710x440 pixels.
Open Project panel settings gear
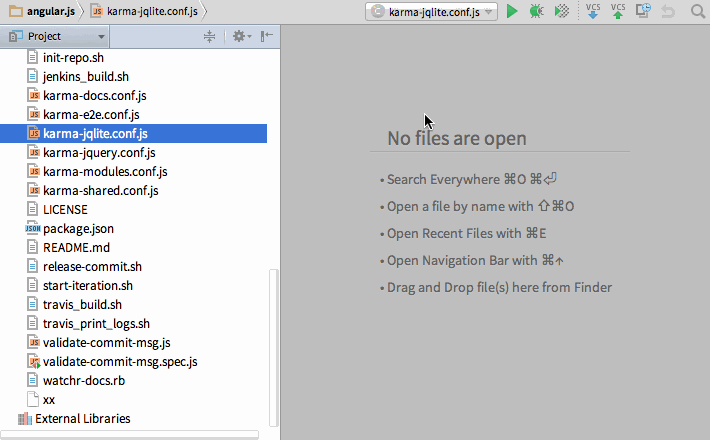click(240, 36)
